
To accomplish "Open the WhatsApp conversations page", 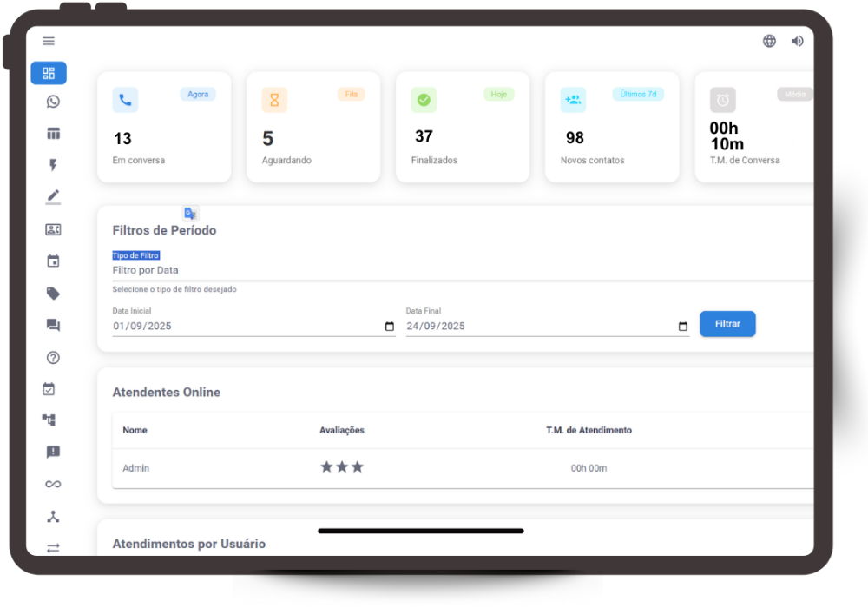I will pos(53,102).
